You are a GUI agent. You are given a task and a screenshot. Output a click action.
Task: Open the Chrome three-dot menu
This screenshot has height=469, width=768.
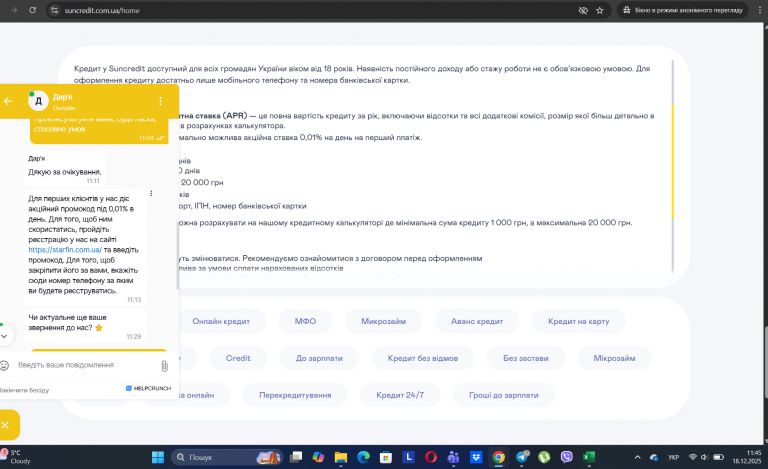760,10
